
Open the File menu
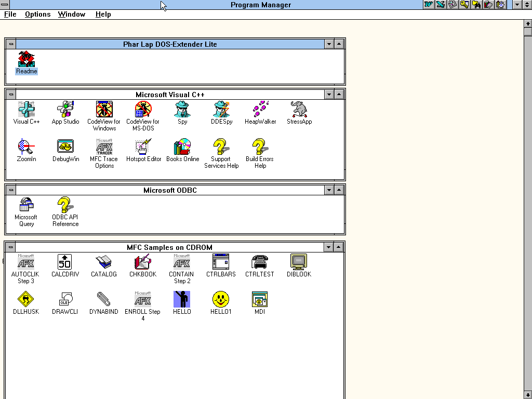(10, 14)
